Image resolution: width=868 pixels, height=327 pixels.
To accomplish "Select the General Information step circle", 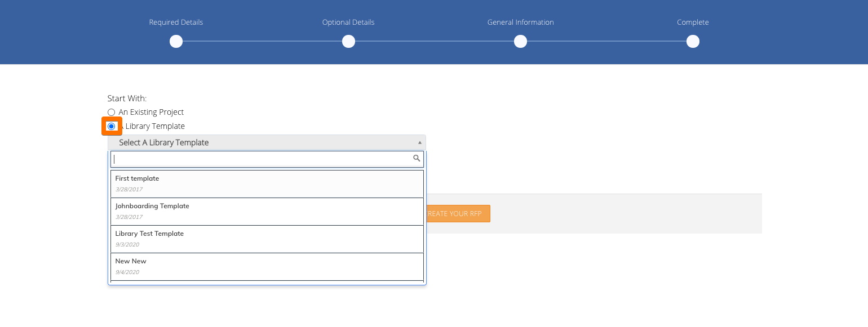I will (520, 42).
